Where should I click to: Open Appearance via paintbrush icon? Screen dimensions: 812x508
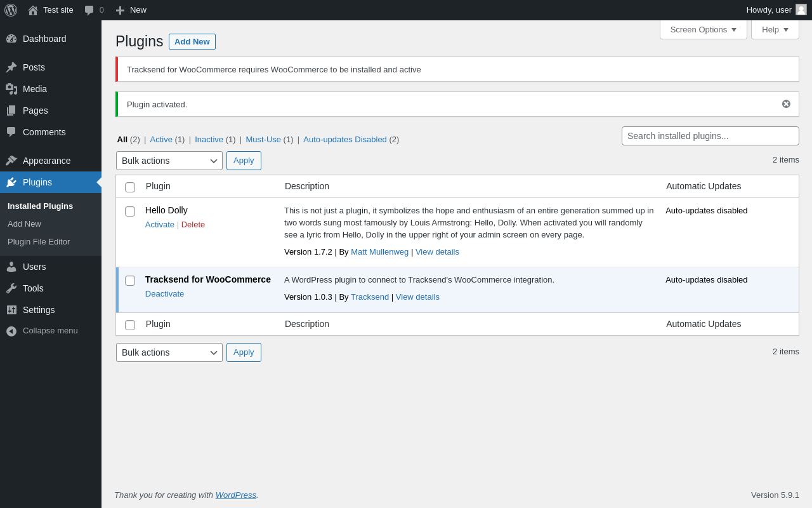pyautogui.click(x=11, y=161)
